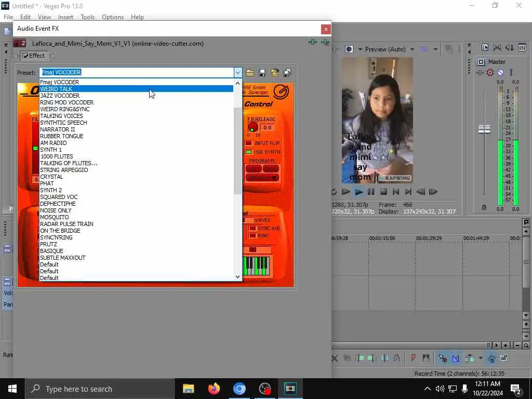
Task: Click the Play button in preview
Action: coord(358,192)
